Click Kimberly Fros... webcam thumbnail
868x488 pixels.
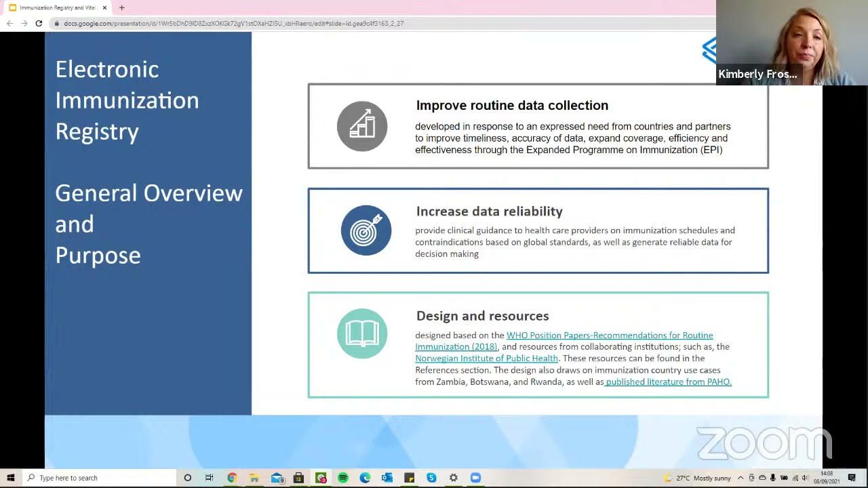tap(792, 42)
